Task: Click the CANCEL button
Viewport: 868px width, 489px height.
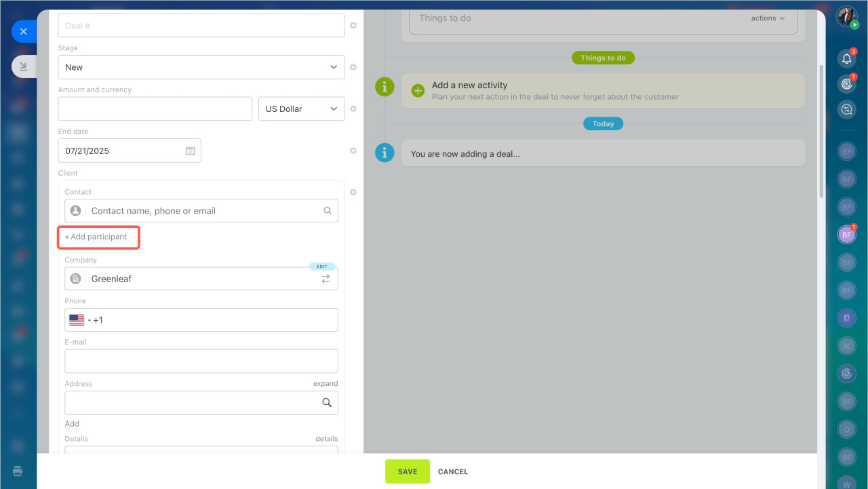Action: coord(453,471)
